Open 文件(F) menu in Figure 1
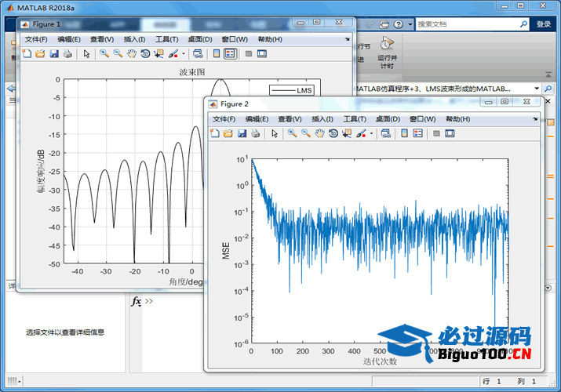Image resolution: width=561 pixels, height=392 pixels. click(36, 39)
